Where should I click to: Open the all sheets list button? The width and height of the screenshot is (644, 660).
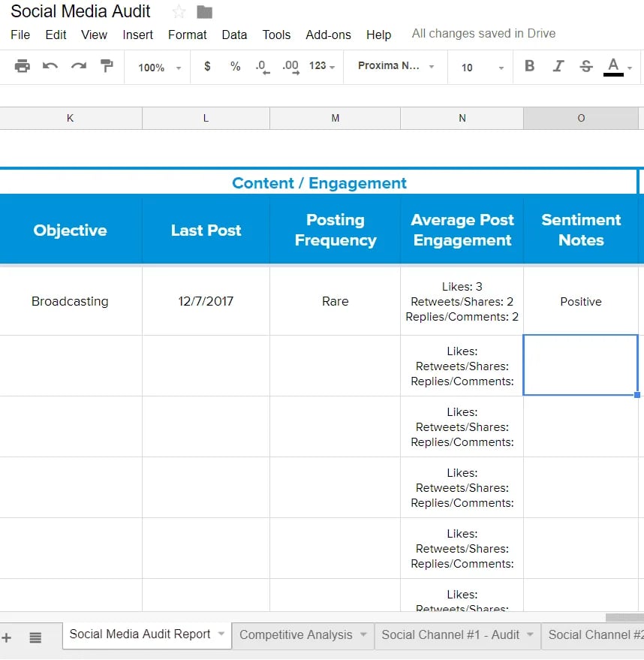(35, 637)
